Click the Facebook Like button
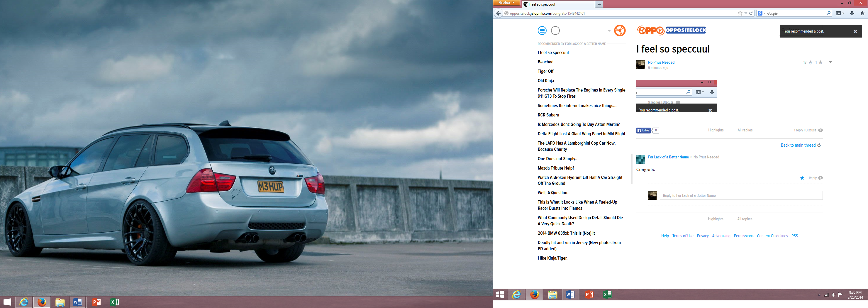The width and height of the screenshot is (868, 308). pos(643,131)
